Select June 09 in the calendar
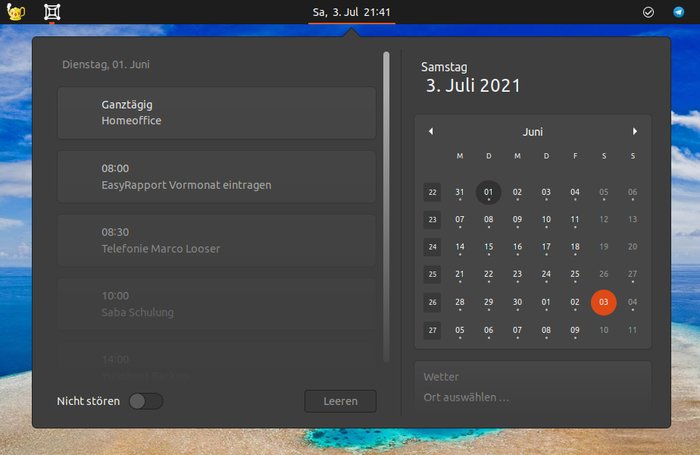 pyautogui.click(x=517, y=220)
